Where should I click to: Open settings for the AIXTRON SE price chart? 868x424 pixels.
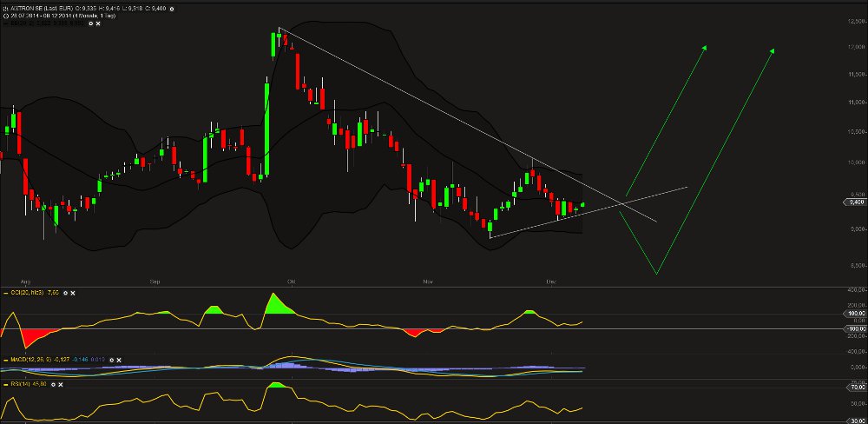(172, 9)
